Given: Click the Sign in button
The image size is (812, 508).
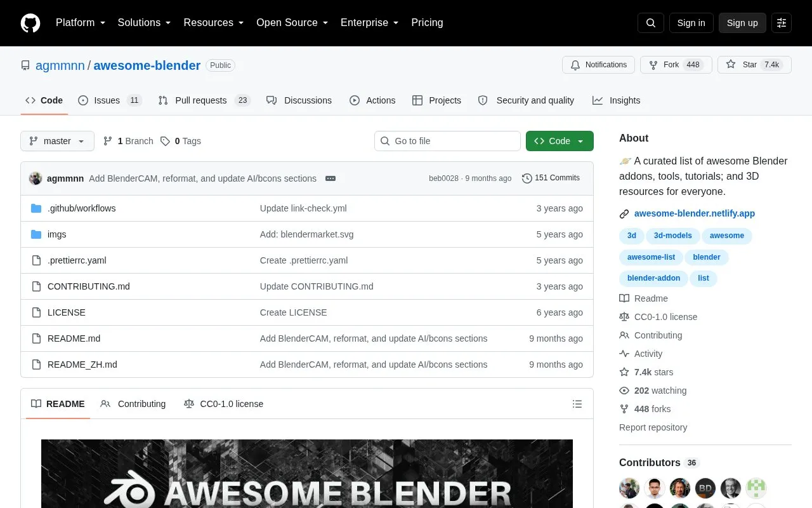Looking at the screenshot, I should click(691, 23).
